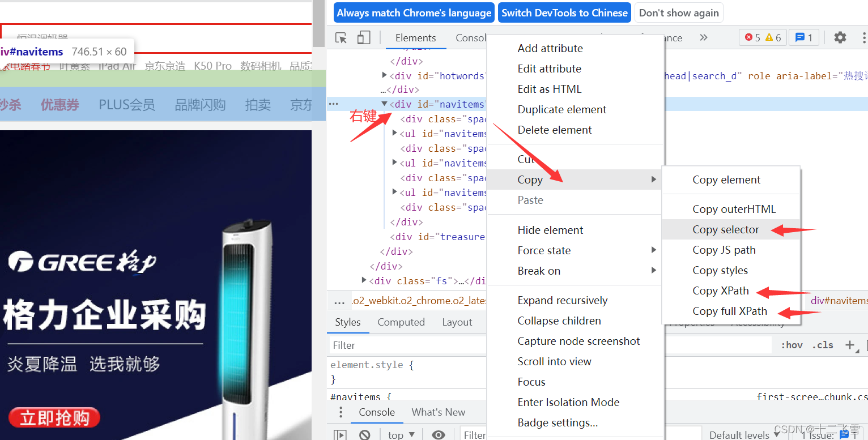Click the breadcrumb overflow ellipsis
Image resolution: width=868 pixels, height=440 pixels.
(339, 301)
